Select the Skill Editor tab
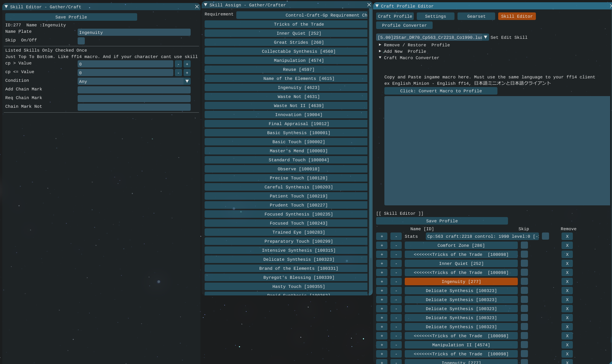Viewport: 612px width, 364px height. point(517,16)
